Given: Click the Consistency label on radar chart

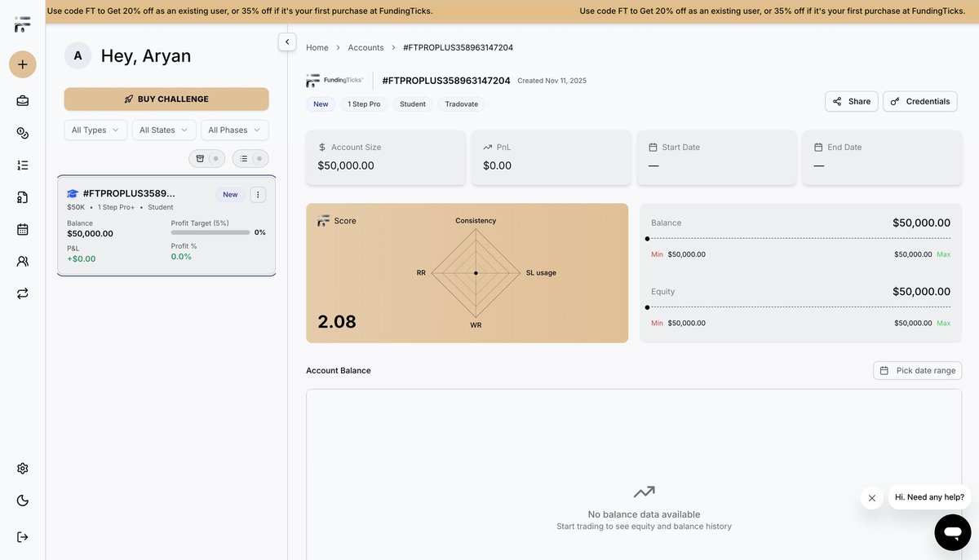Looking at the screenshot, I should (x=476, y=221).
